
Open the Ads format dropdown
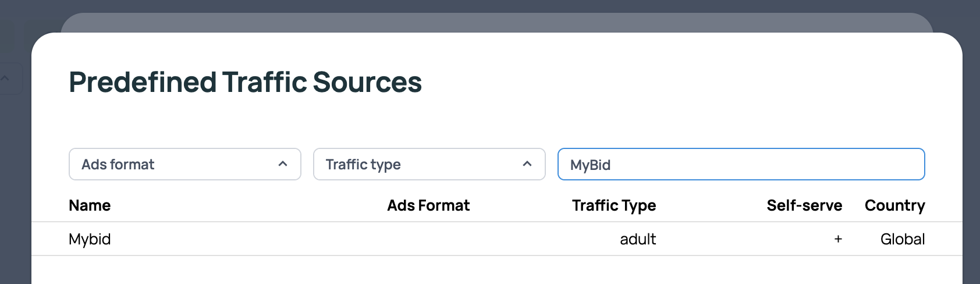(175, 164)
